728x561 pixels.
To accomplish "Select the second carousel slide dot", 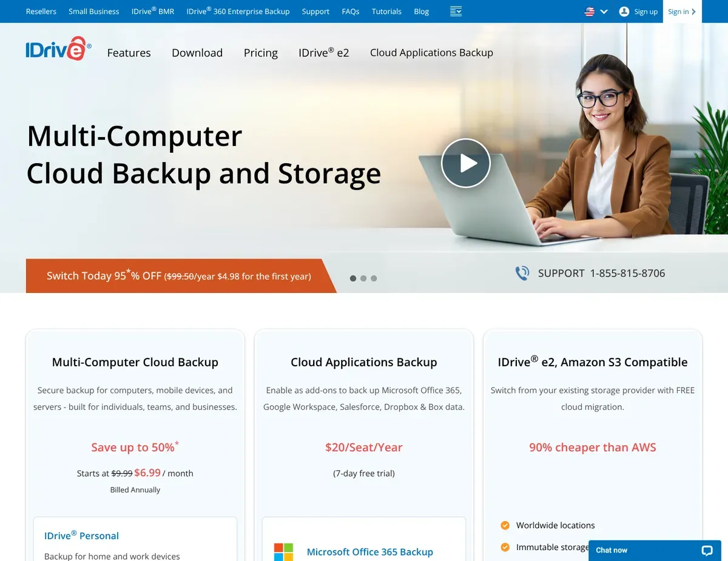I will click(363, 278).
